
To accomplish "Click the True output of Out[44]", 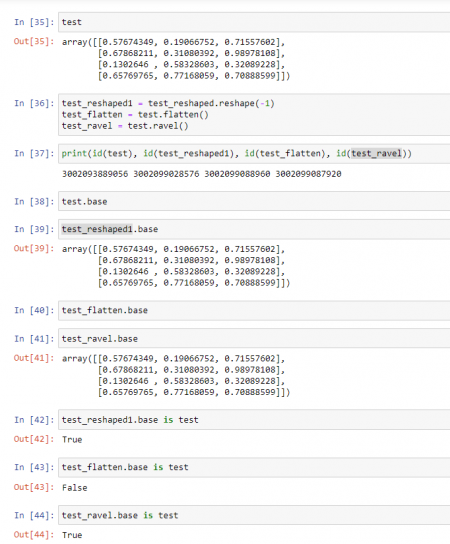I will pyautogui.click(x=72, y=535).
